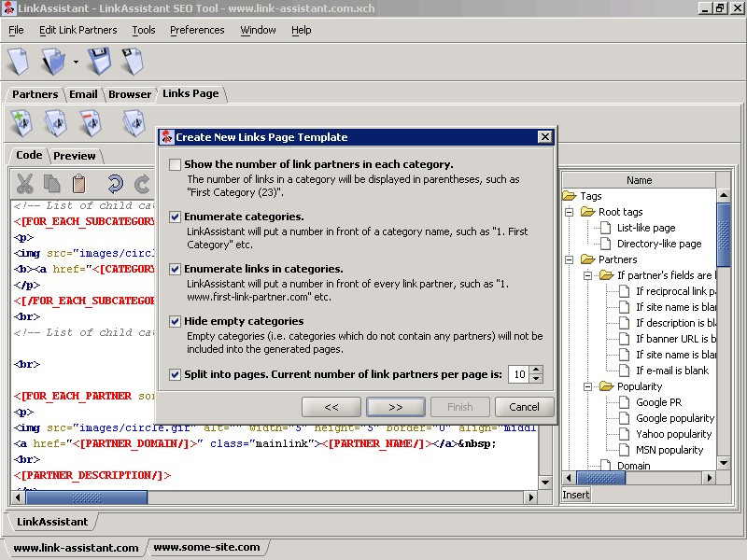The image size is (747, 560).
Task: Collapse the Root tags tree node
Action: coord(569,212)
